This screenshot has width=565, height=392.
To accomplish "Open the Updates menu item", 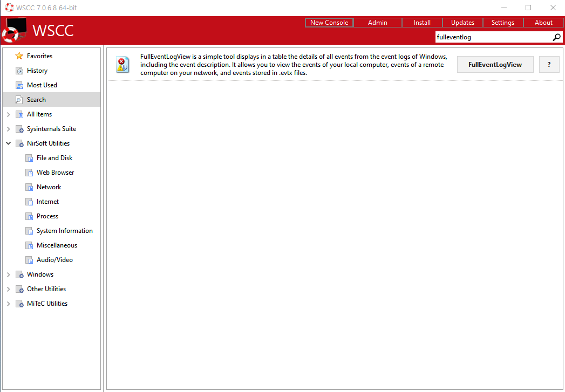I will pos(462,22).
